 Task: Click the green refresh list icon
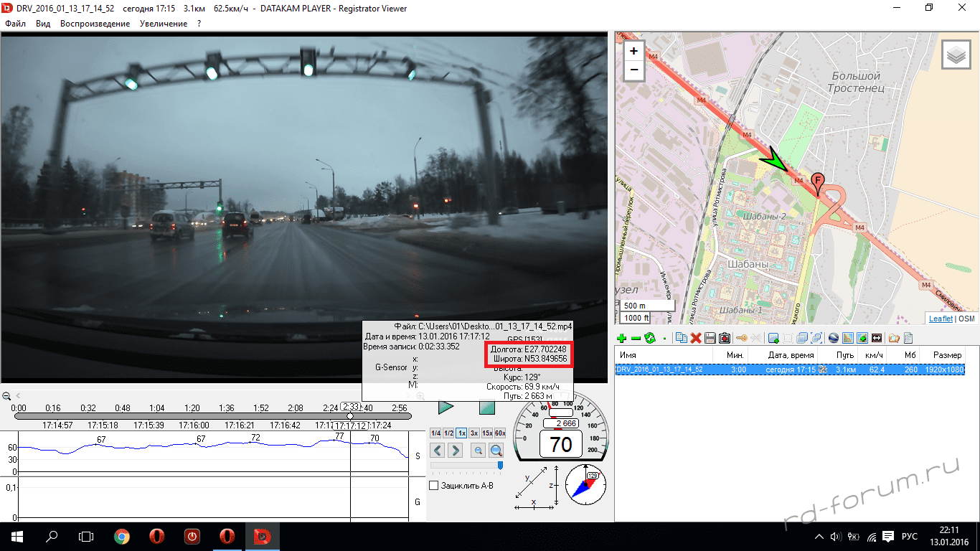click(x=650, y=338)
